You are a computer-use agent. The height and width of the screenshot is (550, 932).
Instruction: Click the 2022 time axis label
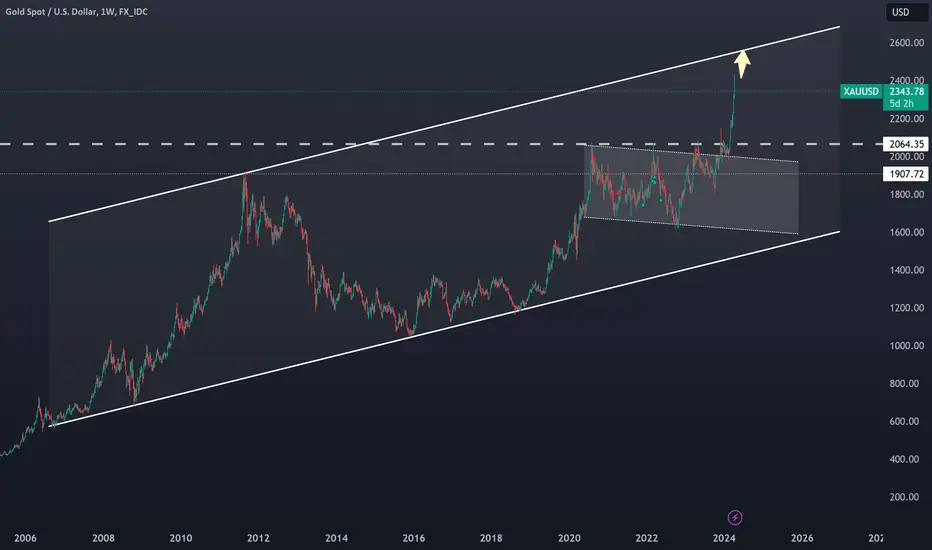click(x=647, y=538)
